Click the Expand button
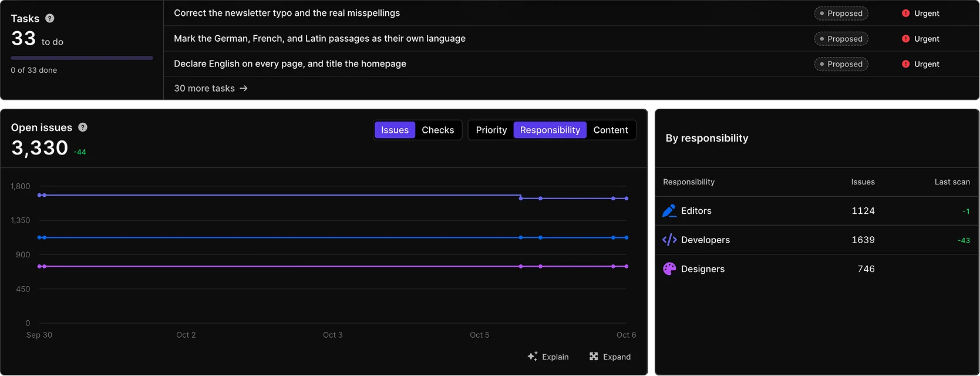 [x=610, y=357]
